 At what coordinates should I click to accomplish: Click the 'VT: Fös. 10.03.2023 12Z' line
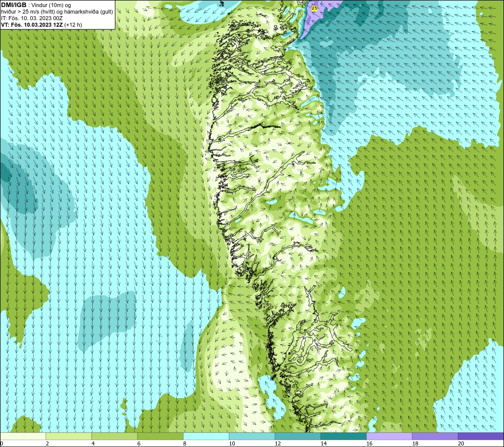pyautogui.click(x=32, y=25)
